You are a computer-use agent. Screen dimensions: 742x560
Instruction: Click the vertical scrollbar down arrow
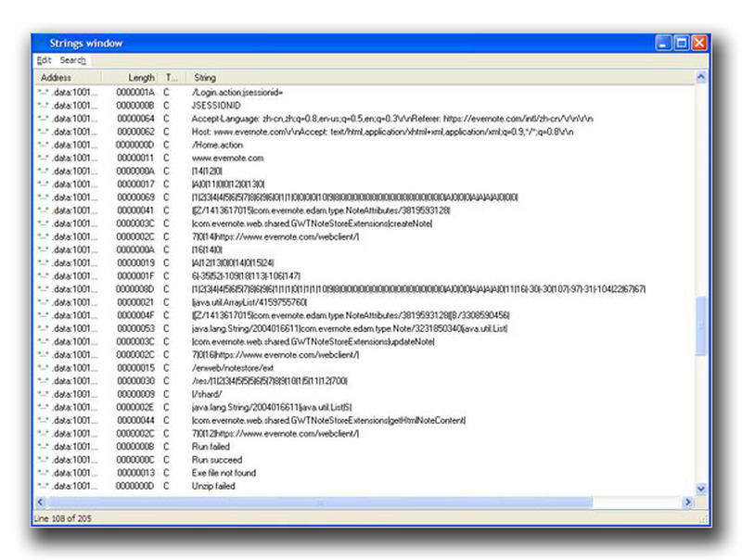pyautogui.click(x=700, y=489)
